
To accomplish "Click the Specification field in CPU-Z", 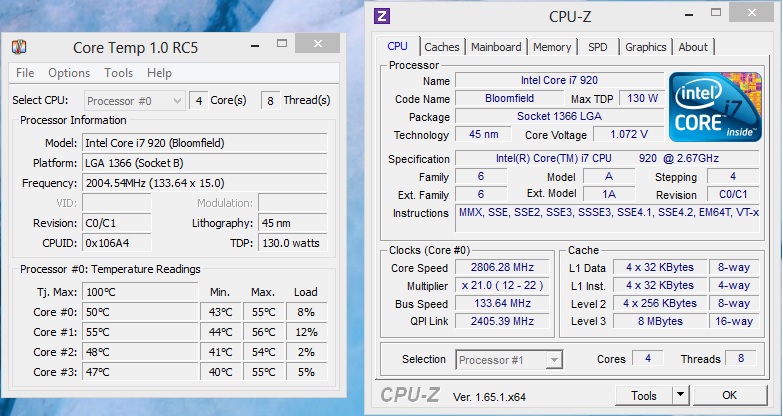I will pos(607,158).
